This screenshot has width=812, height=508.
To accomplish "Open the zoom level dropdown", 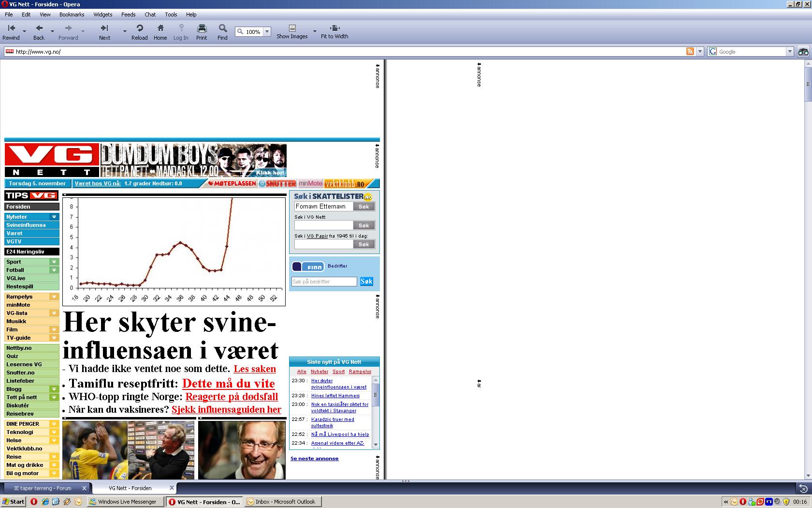I will (x=267, y=32).
